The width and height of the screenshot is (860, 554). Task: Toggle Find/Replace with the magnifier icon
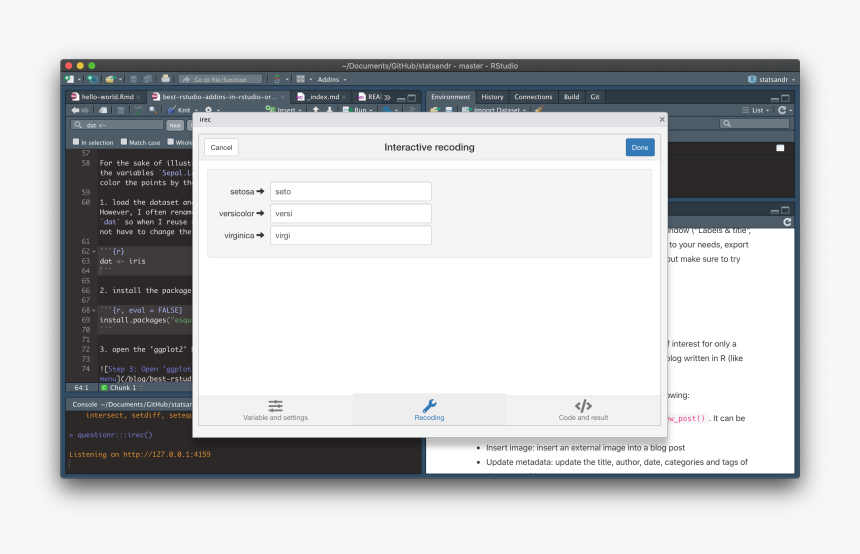(153, 110)
